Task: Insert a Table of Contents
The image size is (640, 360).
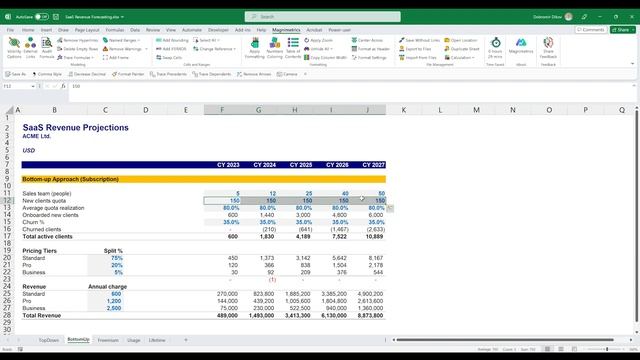Action: pyautogui.click(x=293, y=48)
